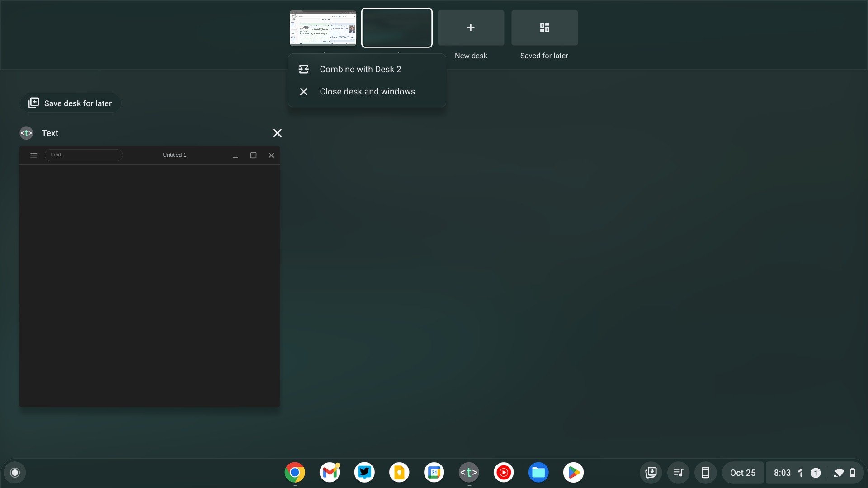The image size is (868, 488).
Task: Click the Screen capture icon in status bar
Action: pyautogui.click(x=651, y=473)
